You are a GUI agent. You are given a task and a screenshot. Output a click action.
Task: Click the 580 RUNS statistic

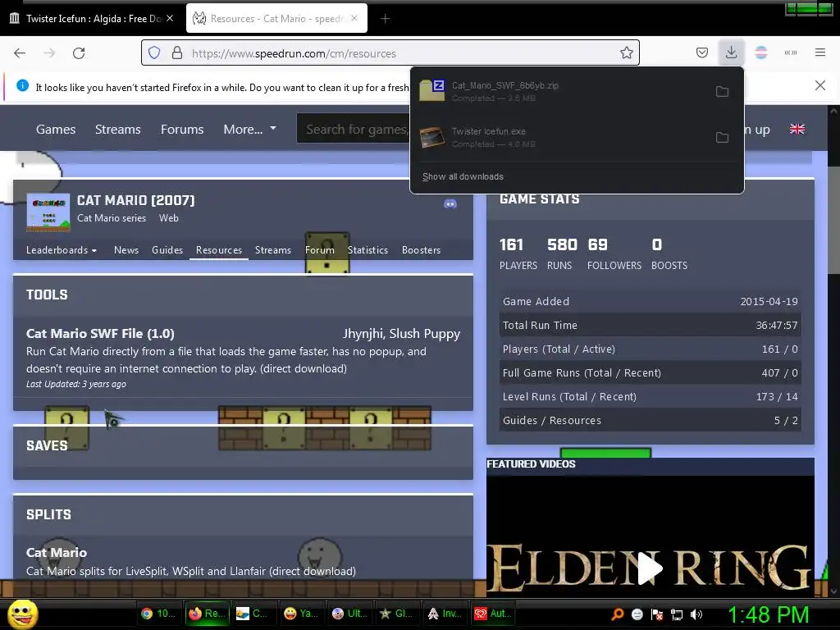click(x=562, y=254)
